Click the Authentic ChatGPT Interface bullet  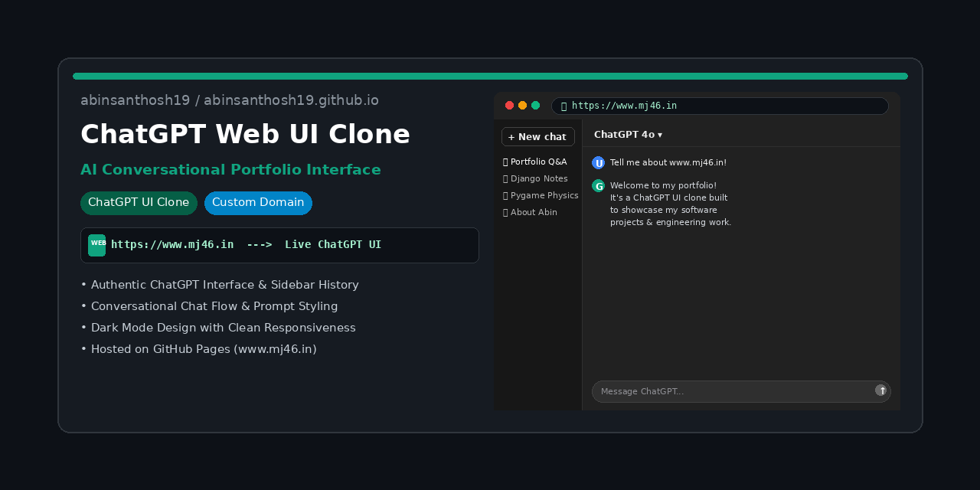[x=220, y=285]
